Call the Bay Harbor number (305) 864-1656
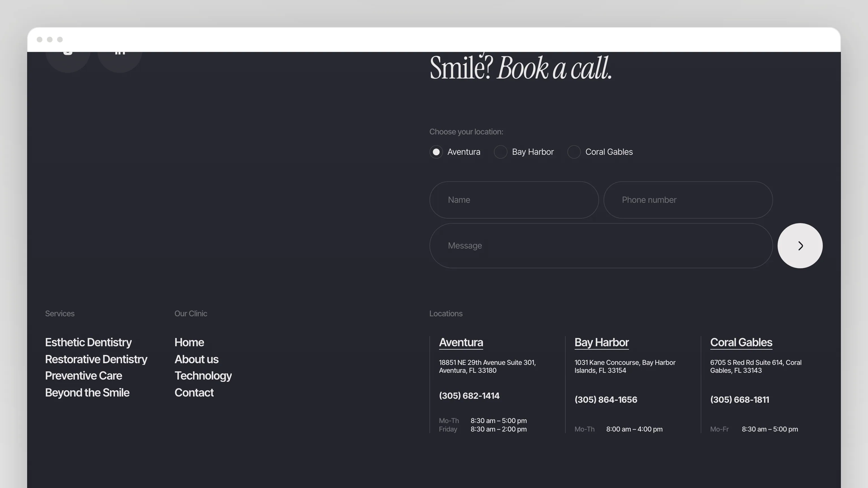This screenshot has width=868, height=488. [x=606, y=399]
